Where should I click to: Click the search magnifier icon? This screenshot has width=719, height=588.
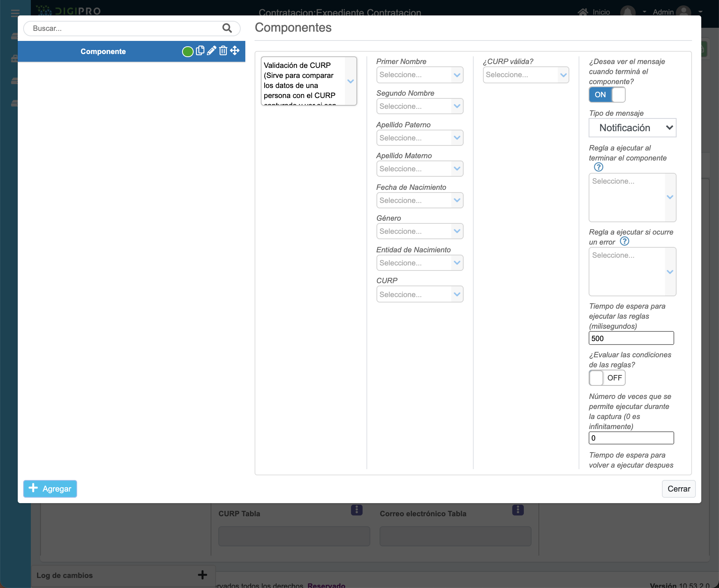[x=227, y=28]
